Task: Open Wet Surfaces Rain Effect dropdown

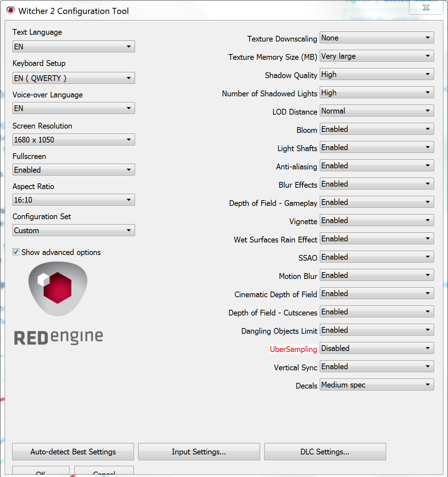Action: pyautogui.click(x=377, y=238)
